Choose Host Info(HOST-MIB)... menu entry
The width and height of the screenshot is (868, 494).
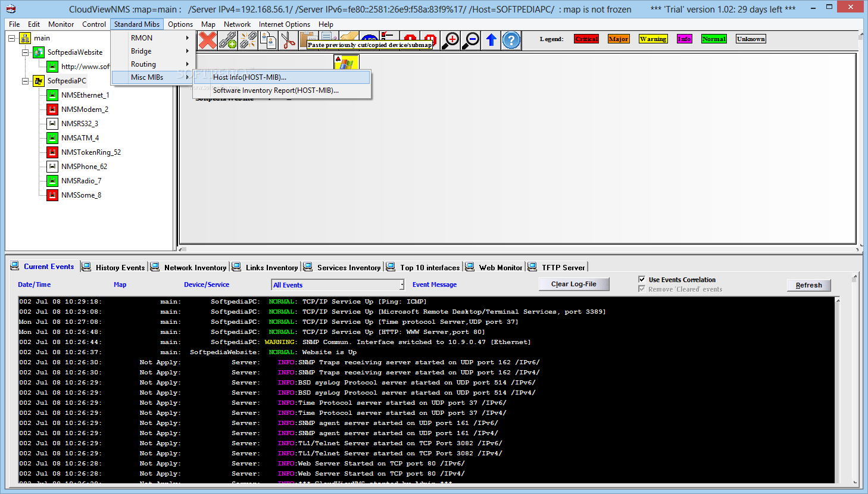pyautogui.click(x=282, y=77)
